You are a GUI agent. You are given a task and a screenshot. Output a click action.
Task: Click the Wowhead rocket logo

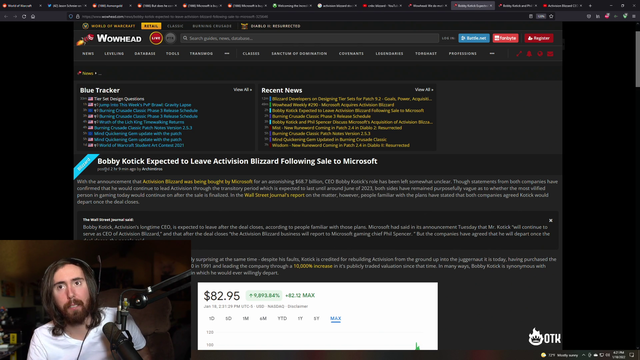85,39
